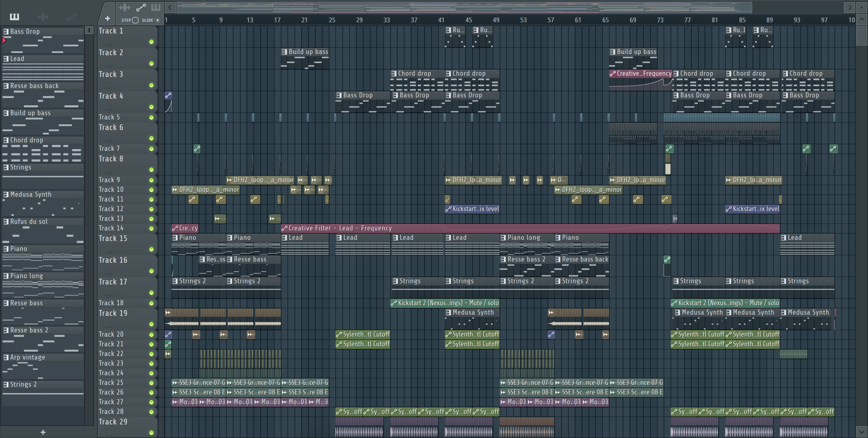Click bar 33 on the timeline ruler
The width and height of the screenshot is (868, 438).
tap(386, 20)
